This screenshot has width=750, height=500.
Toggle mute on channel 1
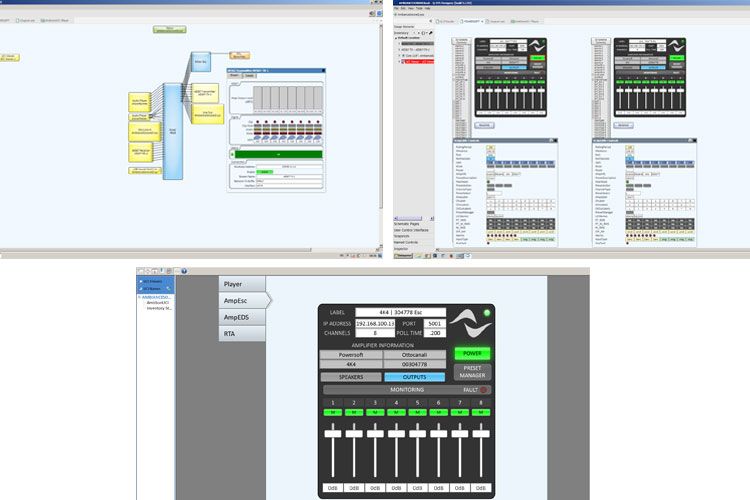[333, 412]
